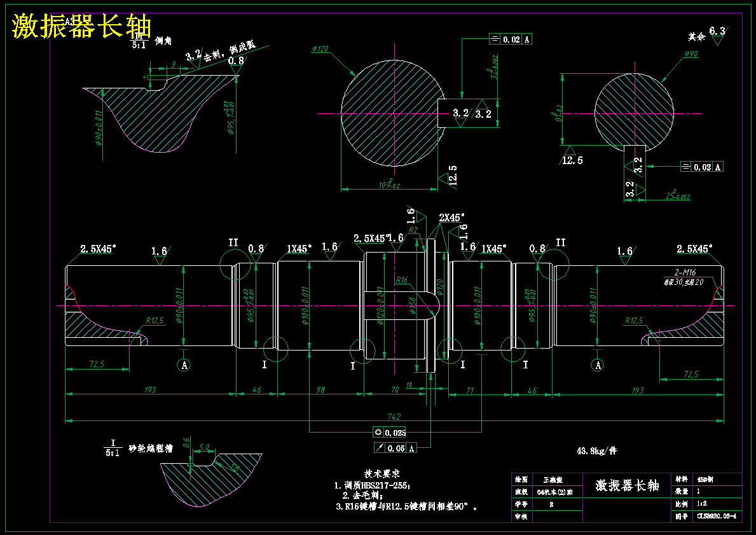Pick the '图号' title block label
The image size is (756, 535).
tap(681, 517)
